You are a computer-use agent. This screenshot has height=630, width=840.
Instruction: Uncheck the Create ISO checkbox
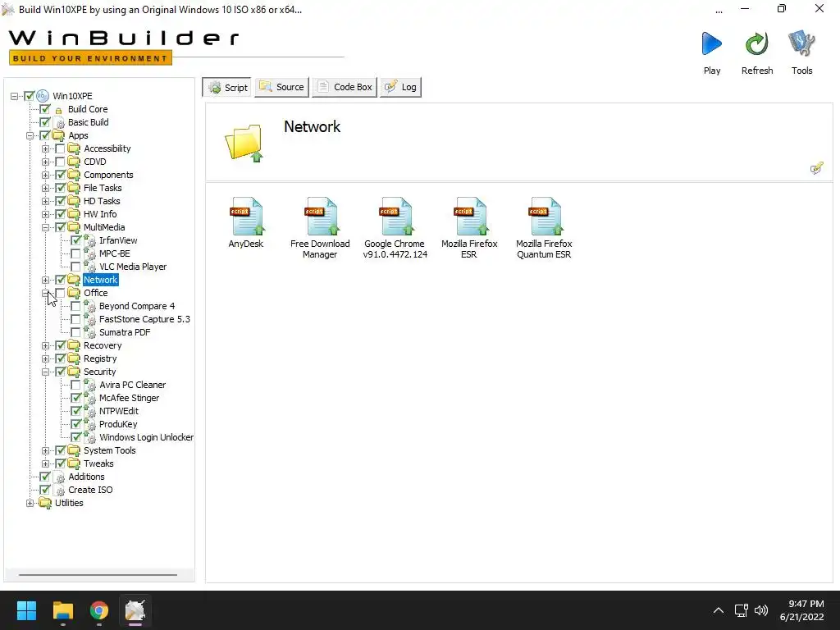point(45,490)
